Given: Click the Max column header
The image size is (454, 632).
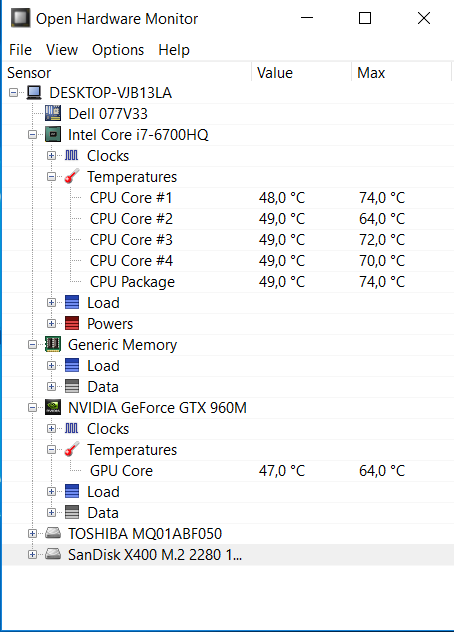Looking at the screenshot, I should tap(401, 73).
